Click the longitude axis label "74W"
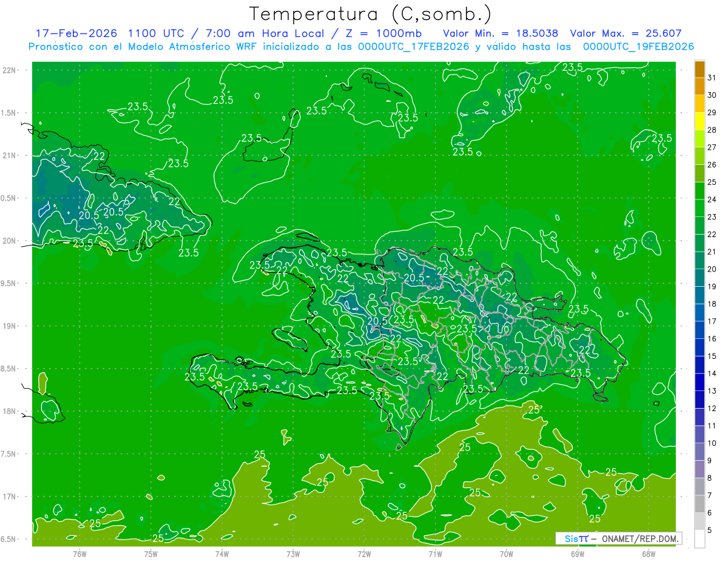This screenshot has height=562, width=728. point(222,554)
